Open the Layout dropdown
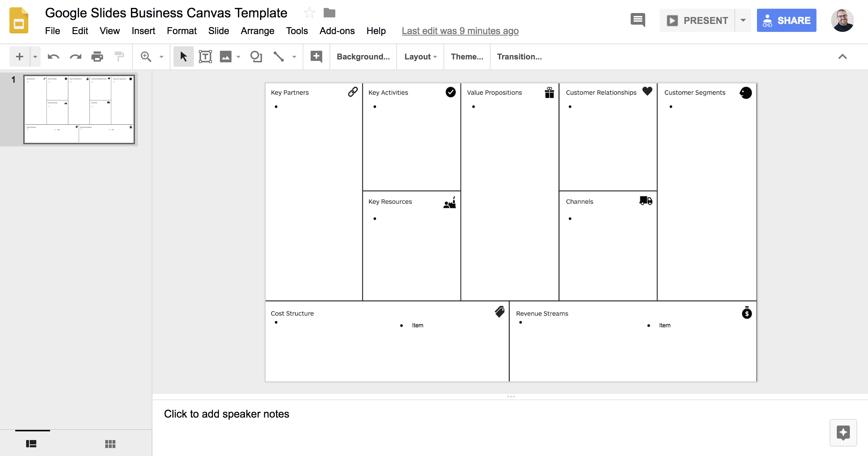The image size is (868, 456). pyautogui.click(x=420, y=57)
